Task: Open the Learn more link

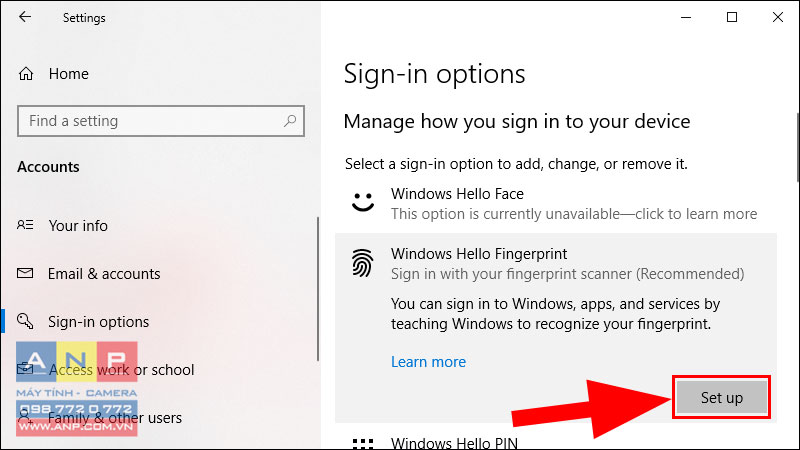Action: (428, 362)
